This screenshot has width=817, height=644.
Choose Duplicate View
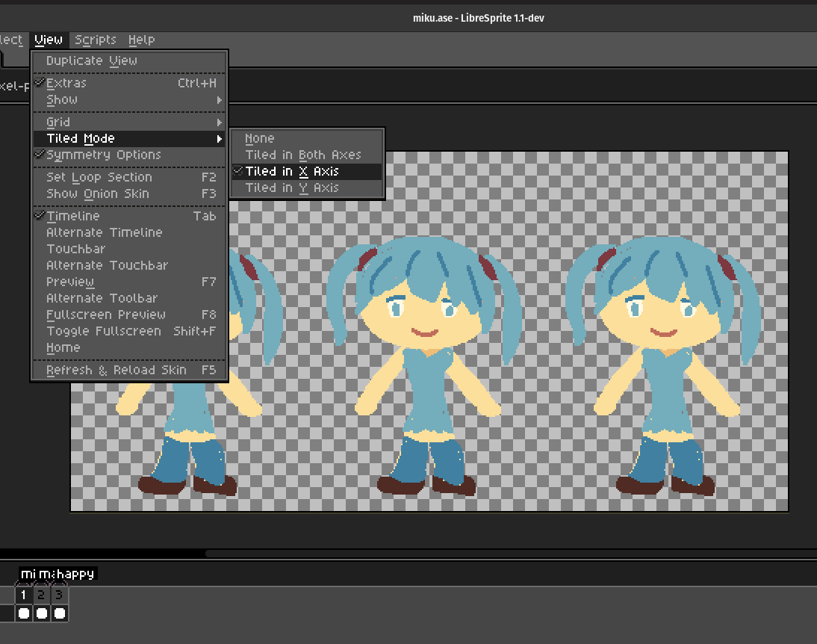coord(129,61)
